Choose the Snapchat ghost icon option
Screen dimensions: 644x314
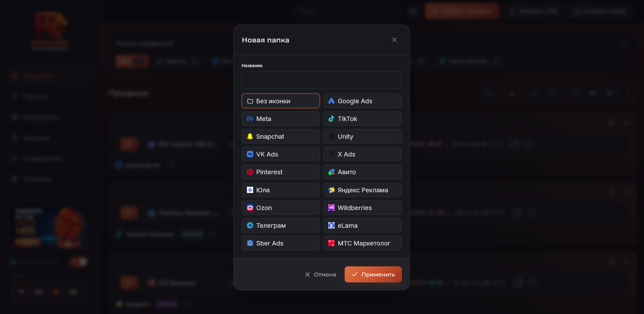coord(281,136)
